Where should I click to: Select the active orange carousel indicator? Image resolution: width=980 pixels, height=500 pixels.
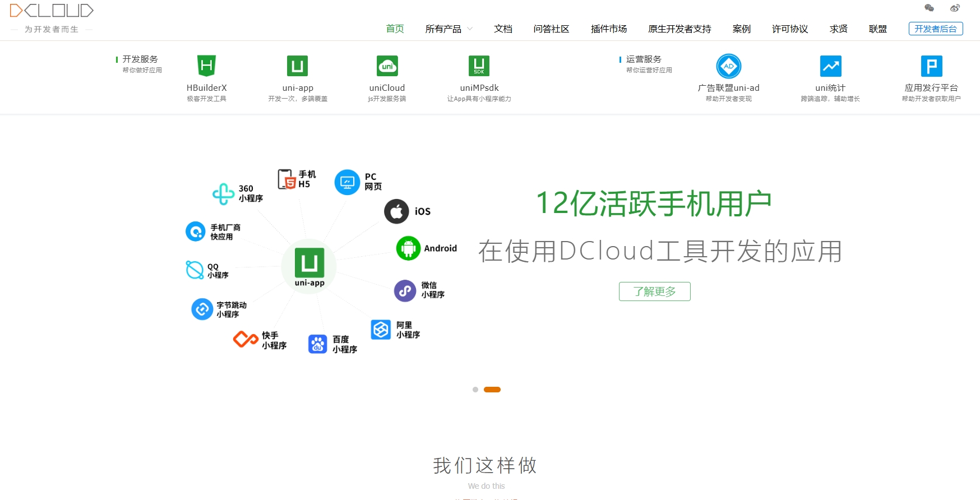tap(492, 390)
